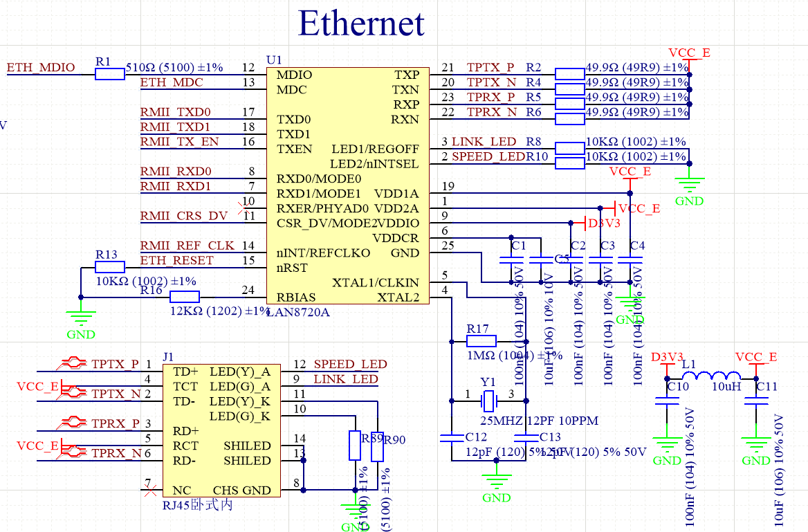Click the 12KΩ (1202) ±1% value text
The width and height of the screenshot is (808, 532).
pos(220,311)
